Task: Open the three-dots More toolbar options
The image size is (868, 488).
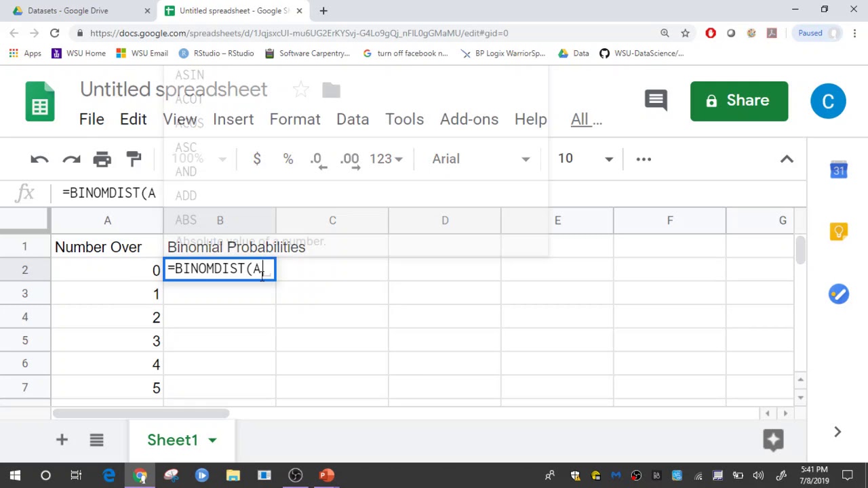Action: [x=644, y=159]
